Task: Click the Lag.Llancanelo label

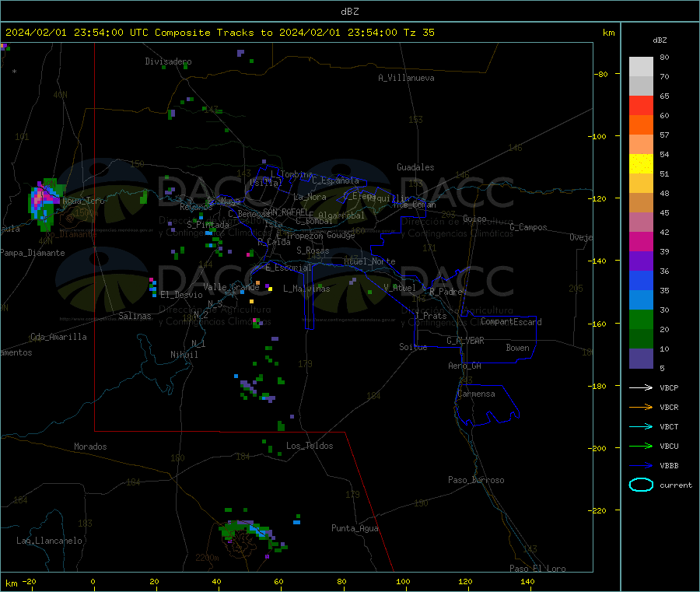Action: point(50,541)
